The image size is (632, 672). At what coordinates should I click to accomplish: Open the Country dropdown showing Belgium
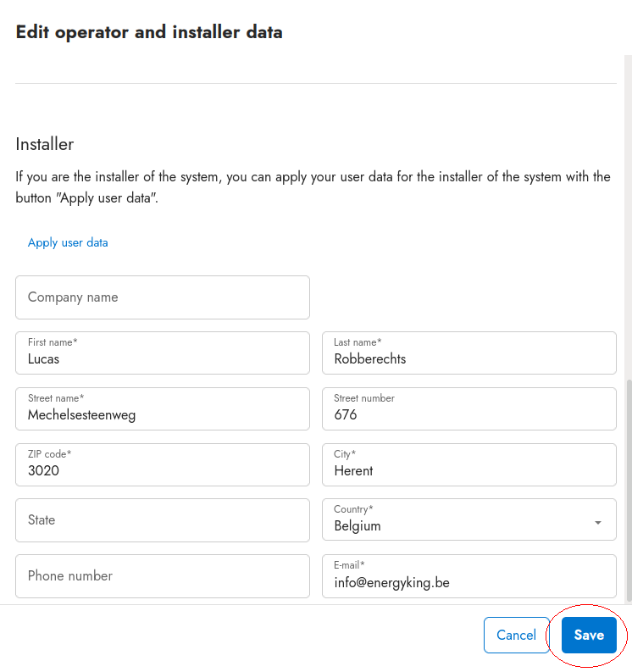pyautogui.click(x=457, y=520)
